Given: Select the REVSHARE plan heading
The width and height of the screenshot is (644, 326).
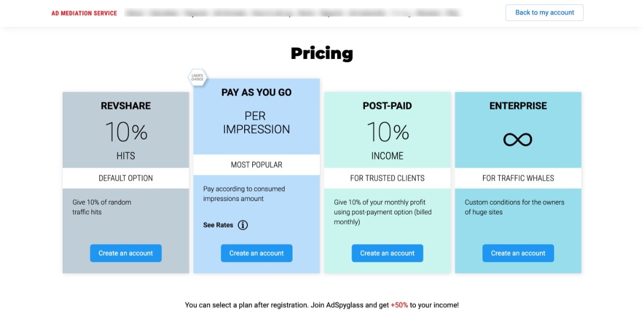Looking at the screenshot, I should (126, 106).
